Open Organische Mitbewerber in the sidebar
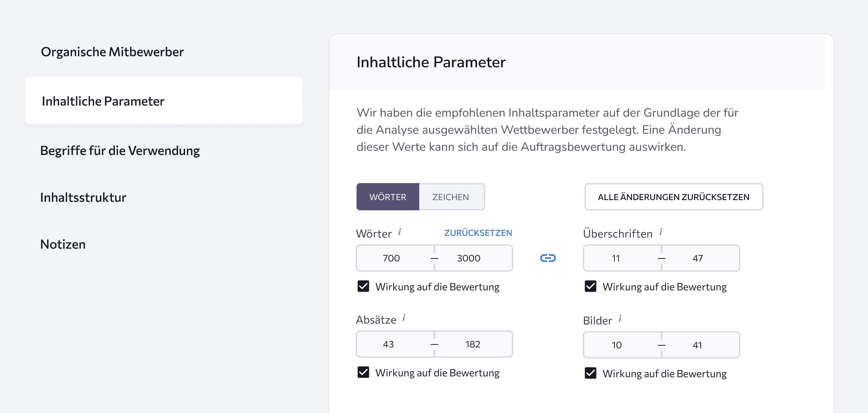Image resolution: width=868 pixels, height=413 pixels. pyautogui.click(x=112, y=52)
